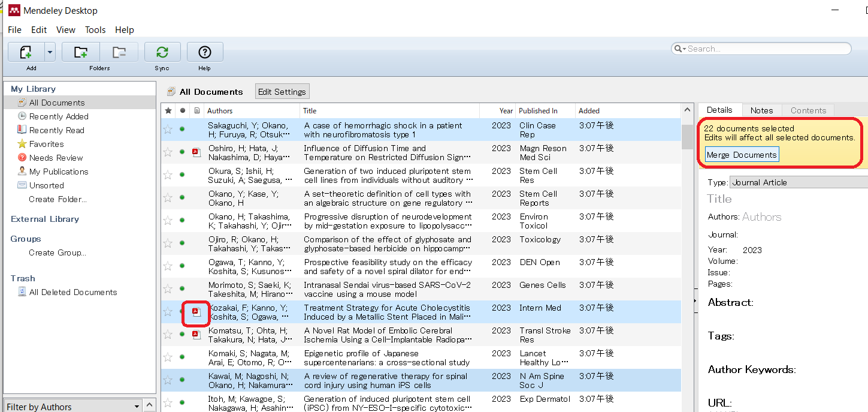Screen dimensions: 868x412
Task: Select My Publications in the sidebar
Action: click(x=58, y=172)
